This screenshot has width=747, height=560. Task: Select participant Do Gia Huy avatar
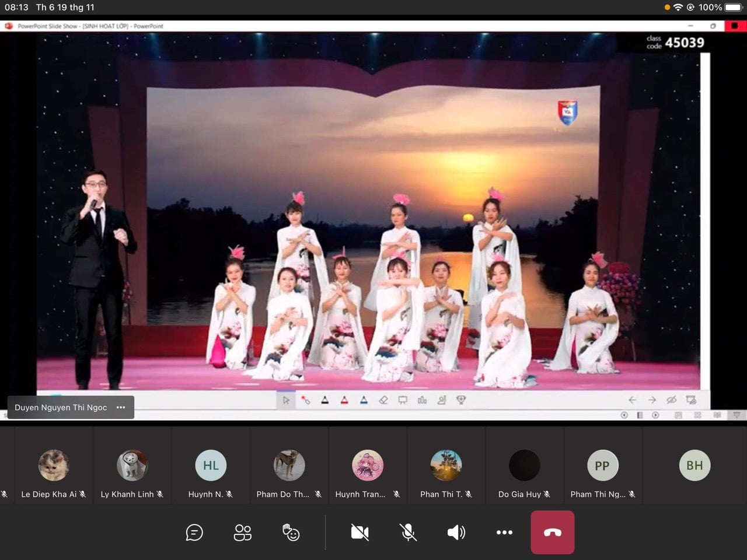[x=525, y=465]
